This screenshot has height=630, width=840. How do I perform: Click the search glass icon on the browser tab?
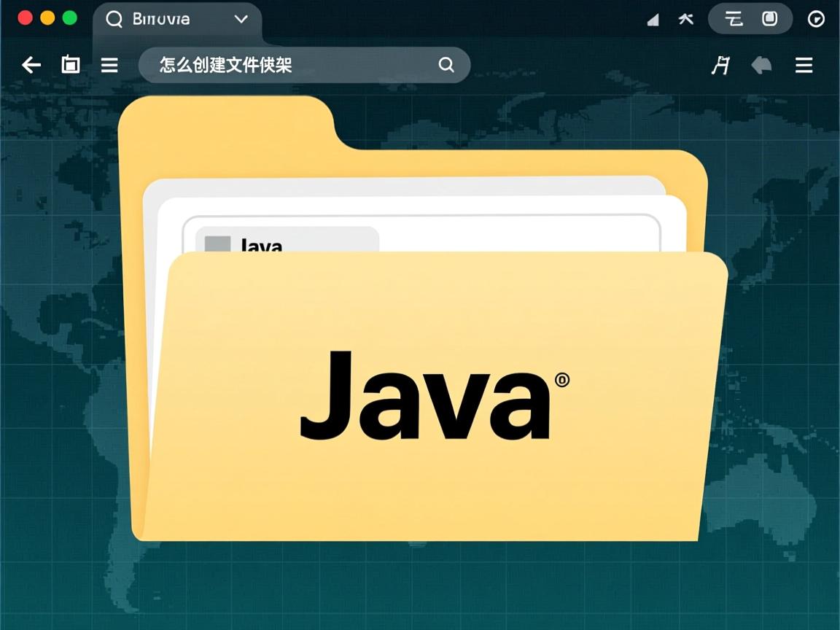coord(114,20)
